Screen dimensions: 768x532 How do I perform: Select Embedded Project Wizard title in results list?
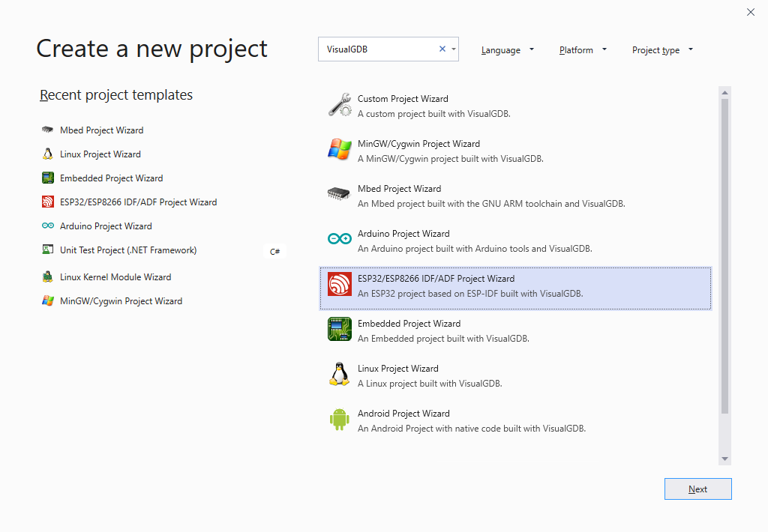point(409,324)
